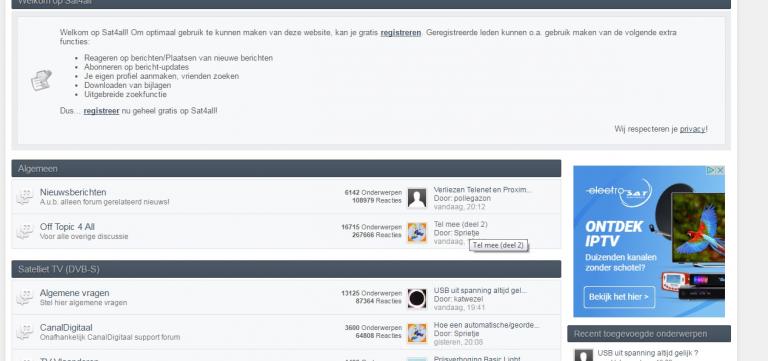Open topic 'Hoe een automatische/geordende...'

(x=486, y=325)
